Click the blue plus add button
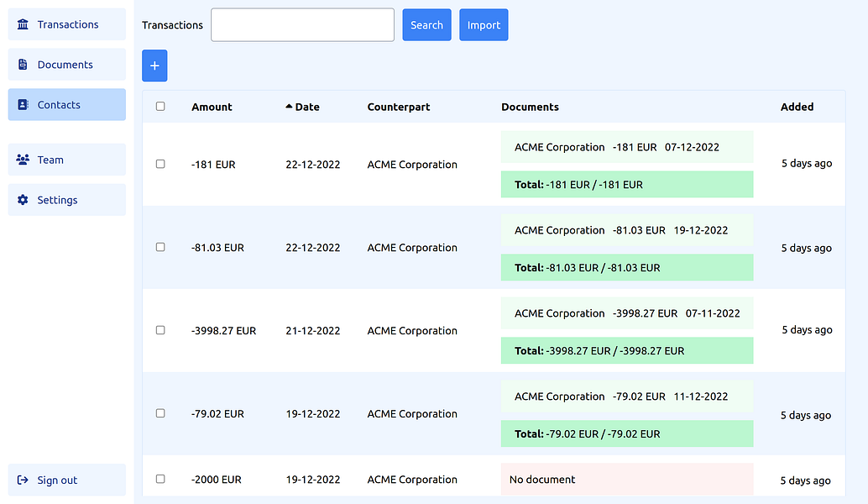This screenshot has height=504, width=868. (154, 66)
